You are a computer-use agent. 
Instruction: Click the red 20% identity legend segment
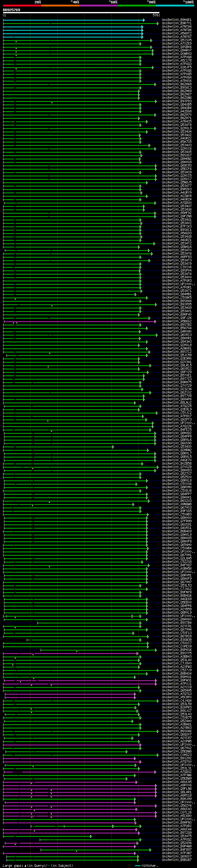22,6
